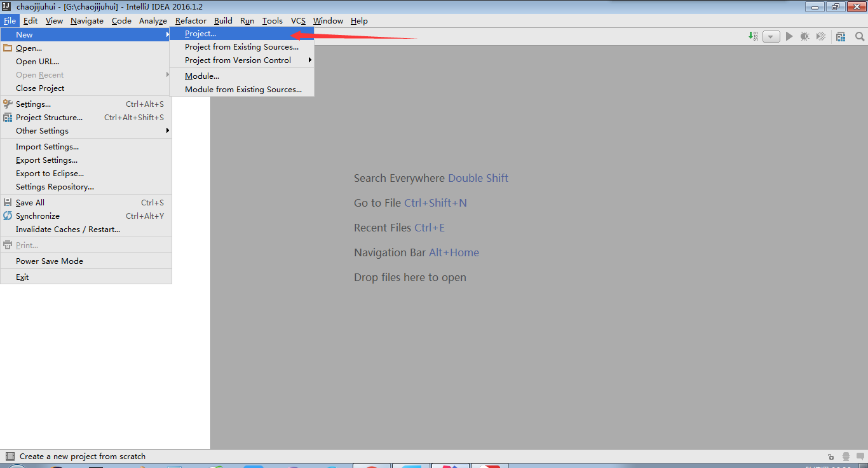
Task: Open the Tools menu
Action: pyautogui.click(x=273, y=21)
